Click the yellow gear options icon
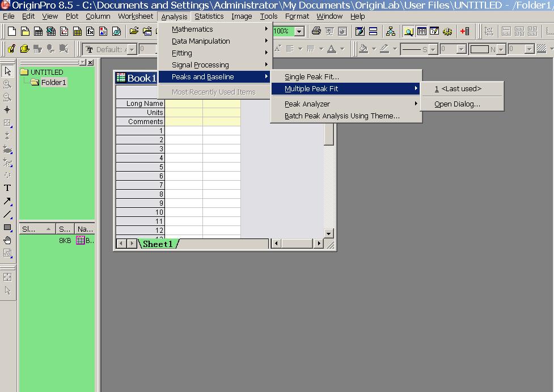Image resolution: width=554 pixels, height=392 pixels. click(447, 31)
